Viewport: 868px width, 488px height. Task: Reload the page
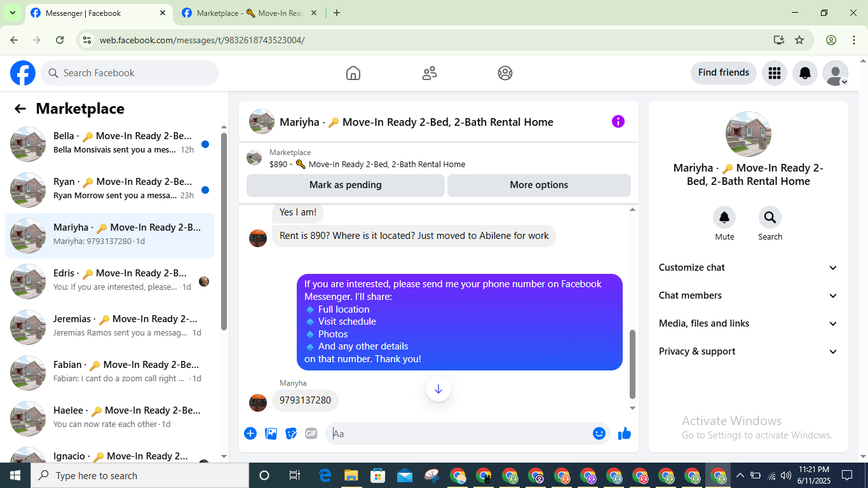click(x=60, y=40)
